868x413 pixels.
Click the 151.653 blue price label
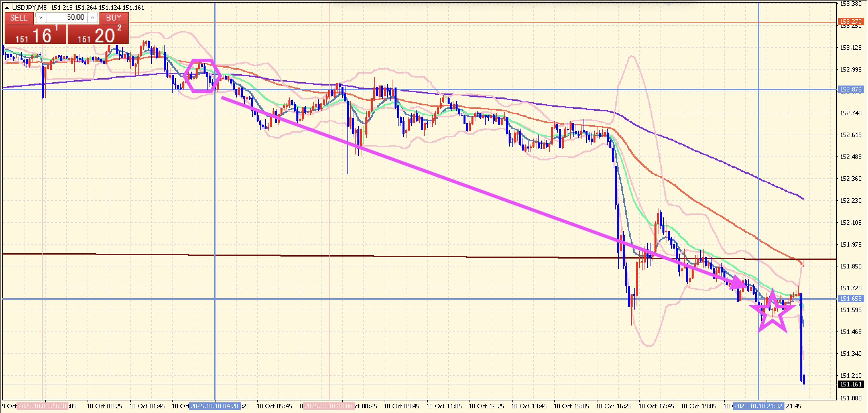850,299
